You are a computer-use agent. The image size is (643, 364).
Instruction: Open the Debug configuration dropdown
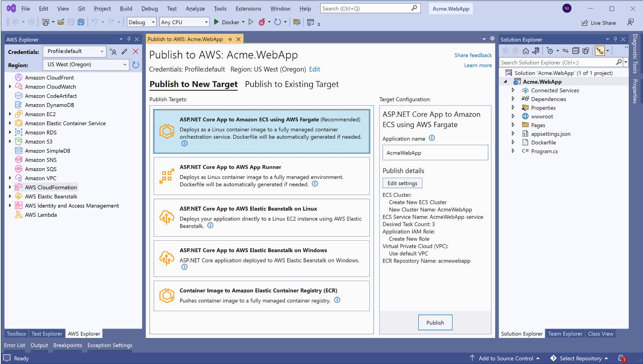pos(142,22)
